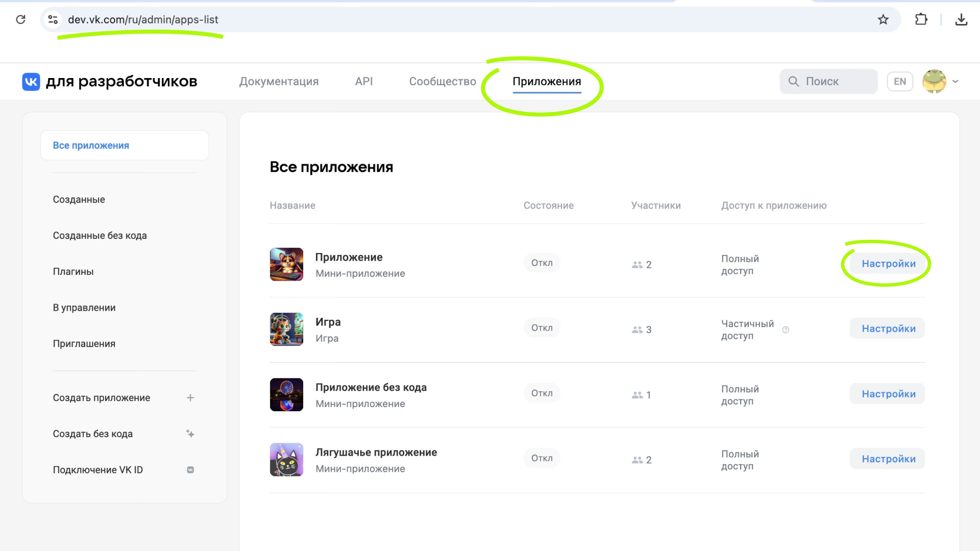Open Настройки for Приложение

click(889, 264)
